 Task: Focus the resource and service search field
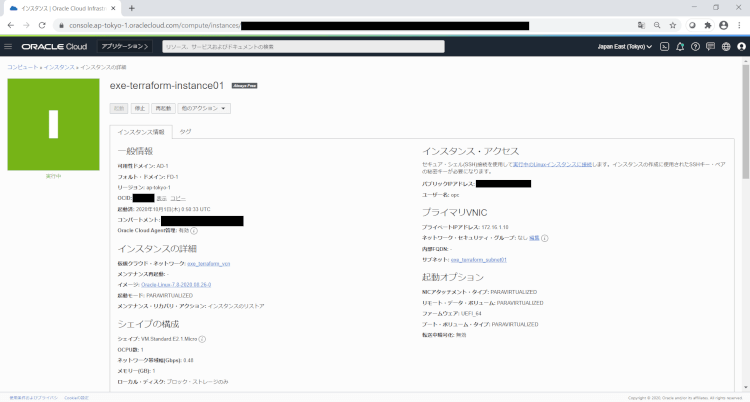(x=303, y=46)
